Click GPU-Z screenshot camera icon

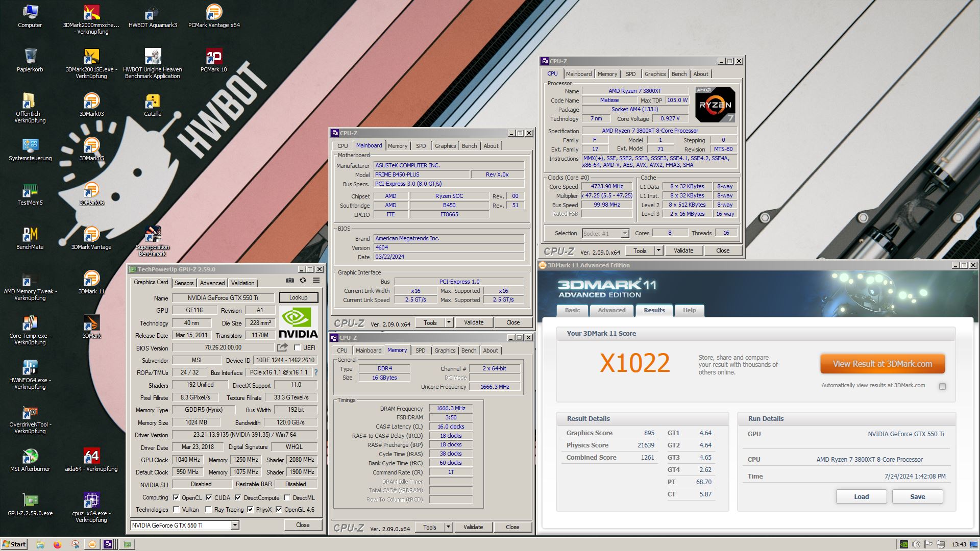point(289,280)
